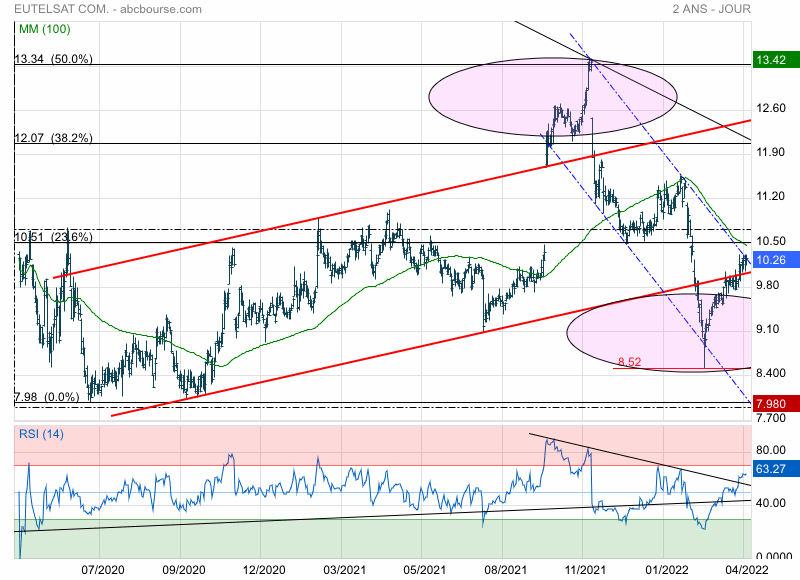Screen dimensions: 800x580
Task: Click the 80.00 RSI axis label
Action: click(x=771, y=450)
